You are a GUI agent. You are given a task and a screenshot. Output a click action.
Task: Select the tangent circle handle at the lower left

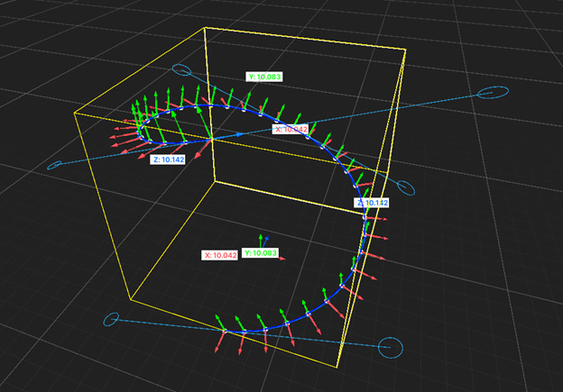pyautogui.click(x=111, y=319)
